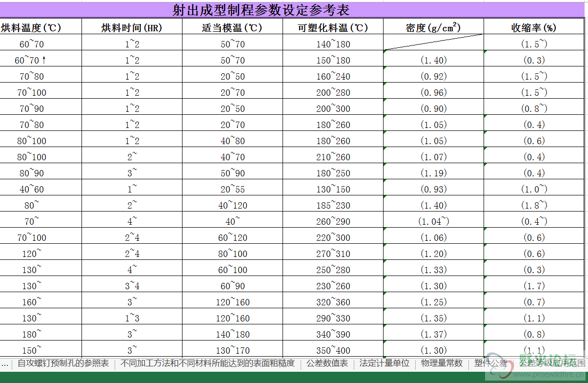Select the density cell (1.06)
The height and width of the screenshot is (383, 588).
point(433,236)
